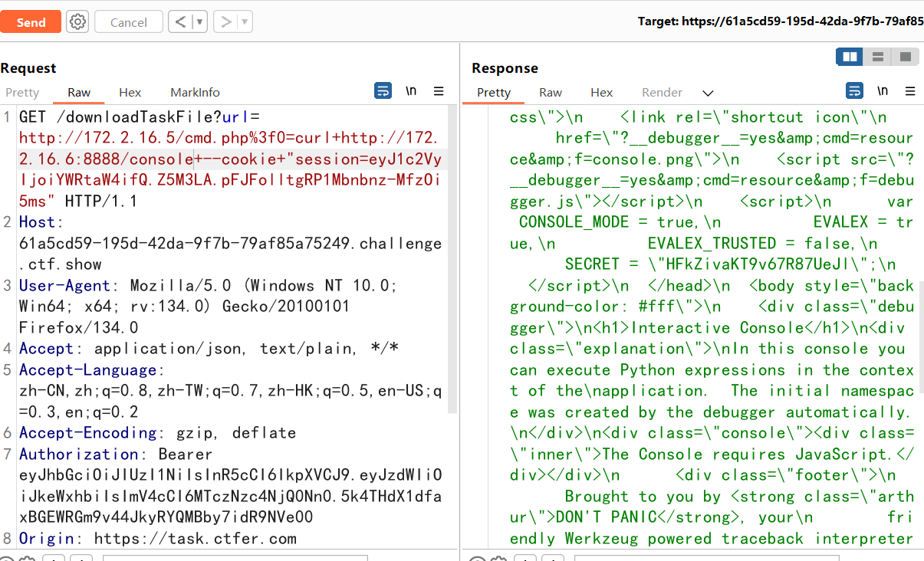The height and width of the screenshot is (561, 924).
Task: Toggle word wrap icon in Response panel
Action: 854,91
